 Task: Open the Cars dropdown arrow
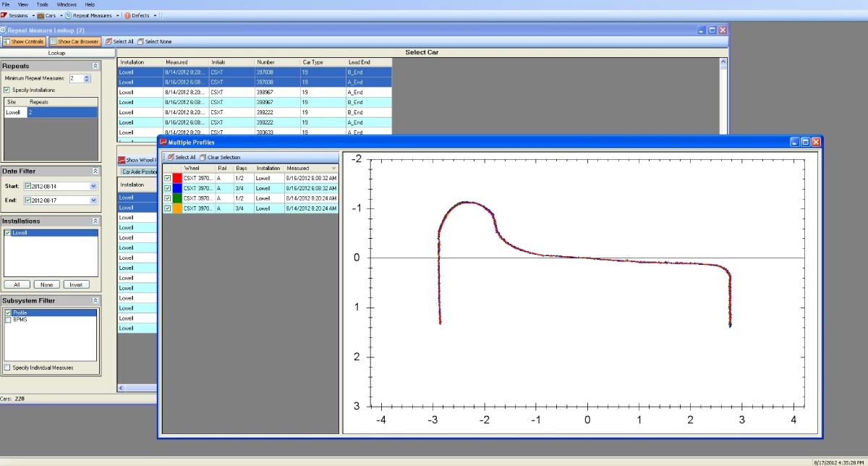[x=60, y=15]
